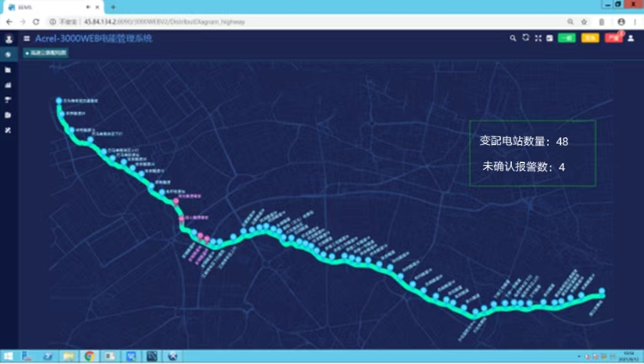Toggle fullscreen via the expand arrows icon
Image resolution: width=644 pixels, height=364 pixels.
point(538,38)
